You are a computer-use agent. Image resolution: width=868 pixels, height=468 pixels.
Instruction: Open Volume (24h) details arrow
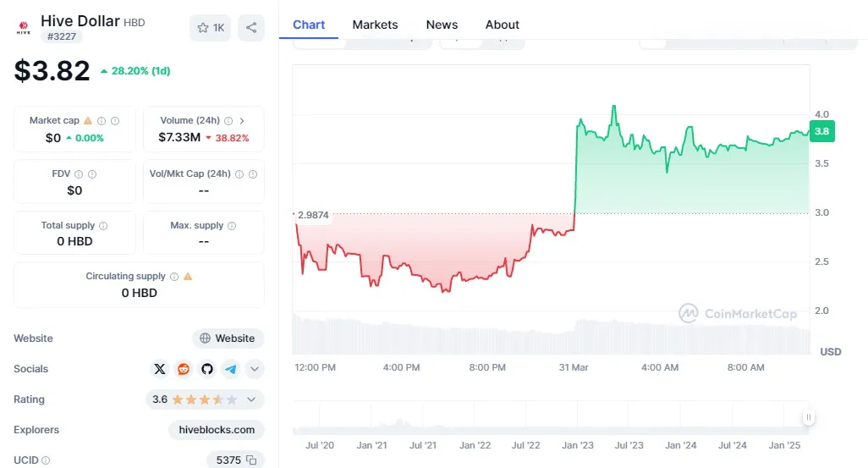click(242, 121)
